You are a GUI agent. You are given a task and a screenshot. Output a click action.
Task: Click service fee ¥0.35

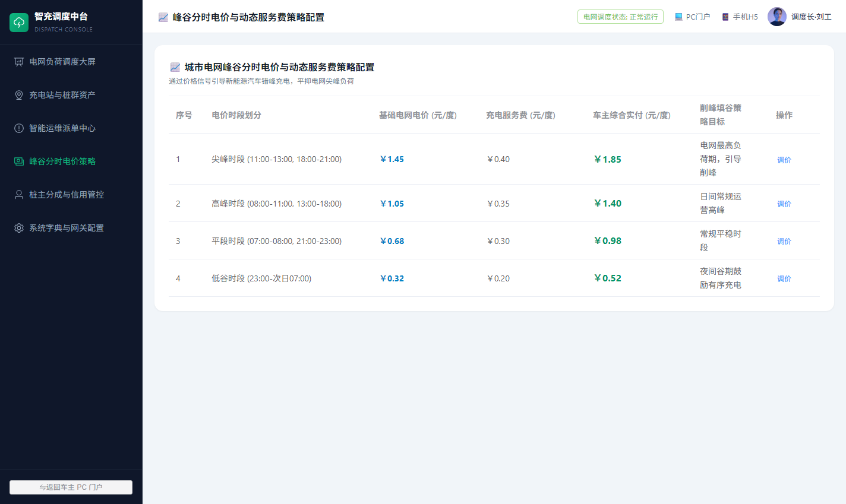point(498,204)
